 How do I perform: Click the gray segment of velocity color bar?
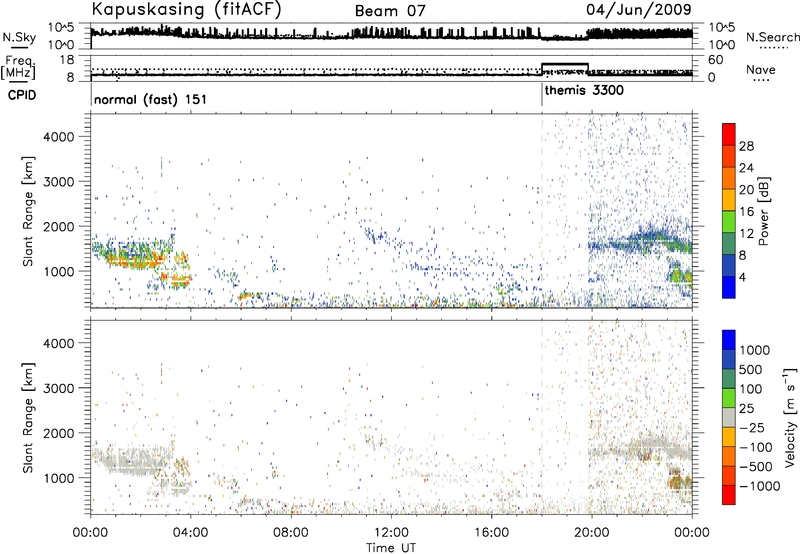tap(729, 417)
